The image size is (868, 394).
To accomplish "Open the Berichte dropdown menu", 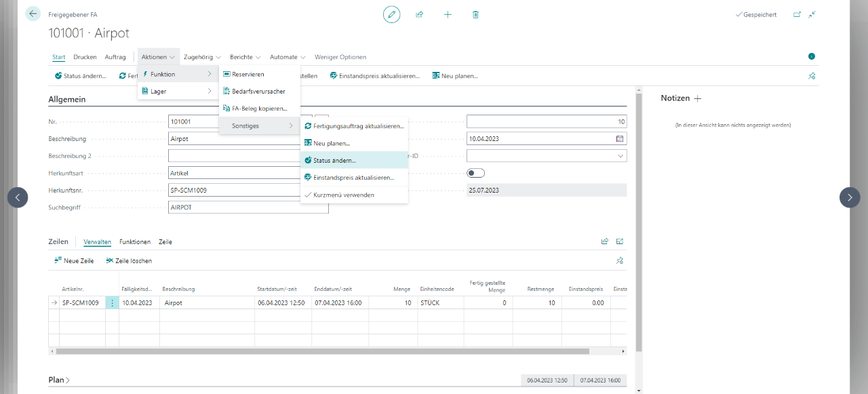I will [245, 57].
